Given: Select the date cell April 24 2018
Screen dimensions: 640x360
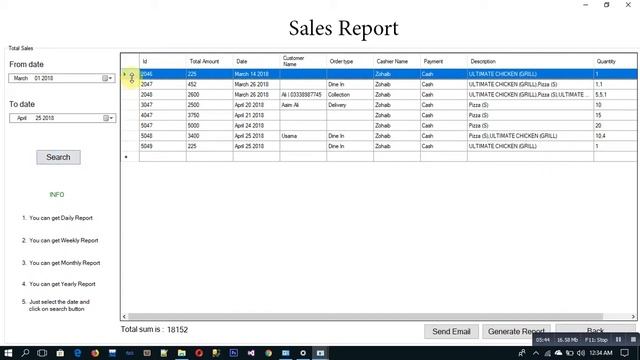Looking at the screenshot, I should pyautogui.click(x=256, y=126).
